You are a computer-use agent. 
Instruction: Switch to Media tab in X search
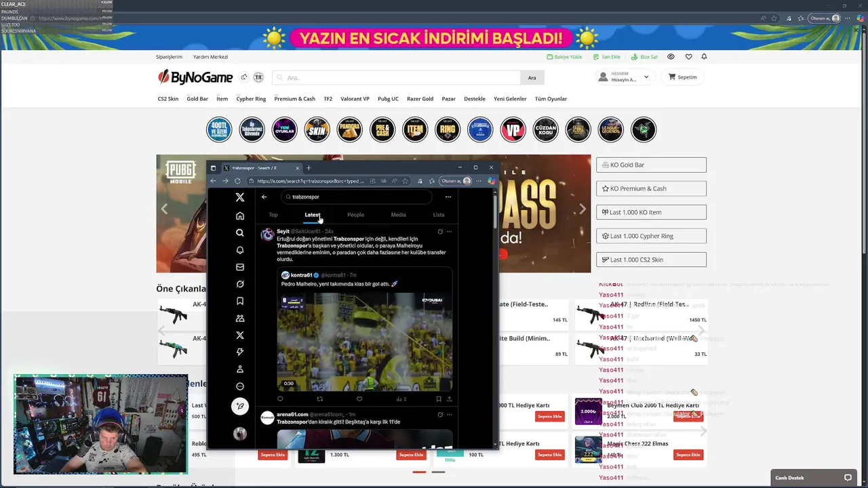[398, 215]
